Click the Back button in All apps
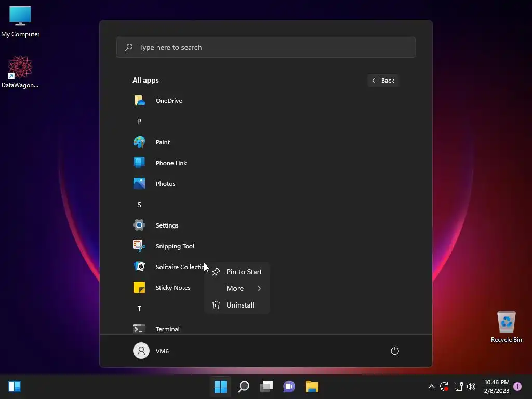This screenshot has width=532, height=399. (383, 81)
